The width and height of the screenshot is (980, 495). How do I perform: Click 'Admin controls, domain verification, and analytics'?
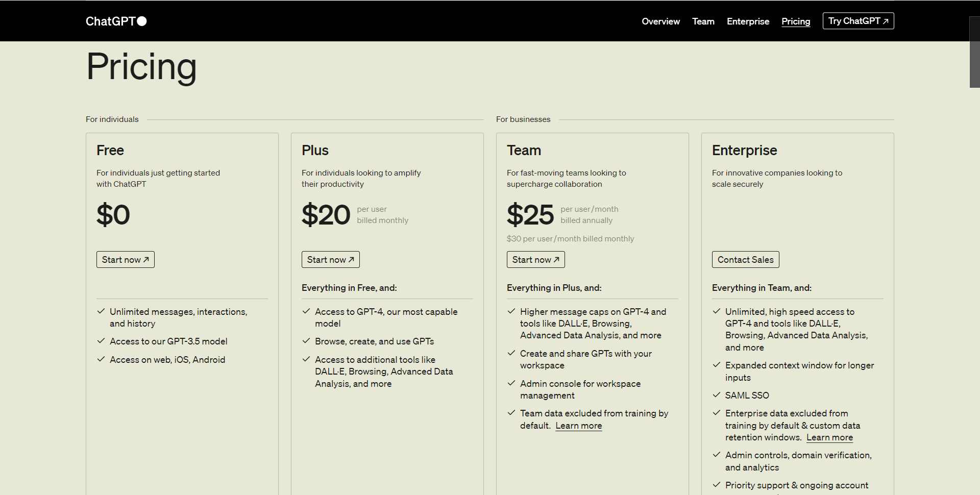[798, 461]
